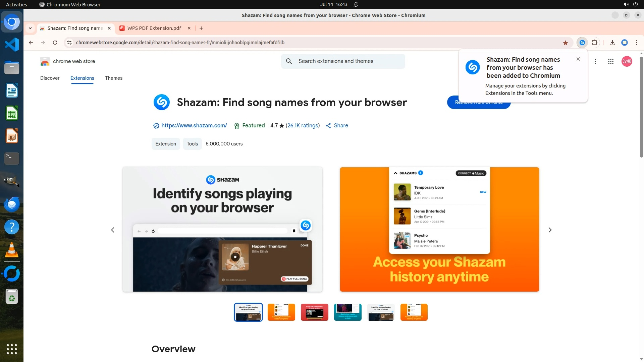
Task: Dismiss the Shazam added notification popup
Action: coord(578,59)
